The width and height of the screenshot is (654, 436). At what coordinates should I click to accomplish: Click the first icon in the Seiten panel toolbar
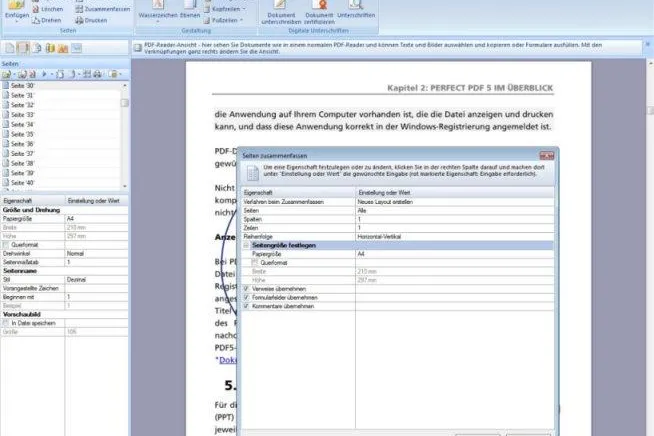6,74
